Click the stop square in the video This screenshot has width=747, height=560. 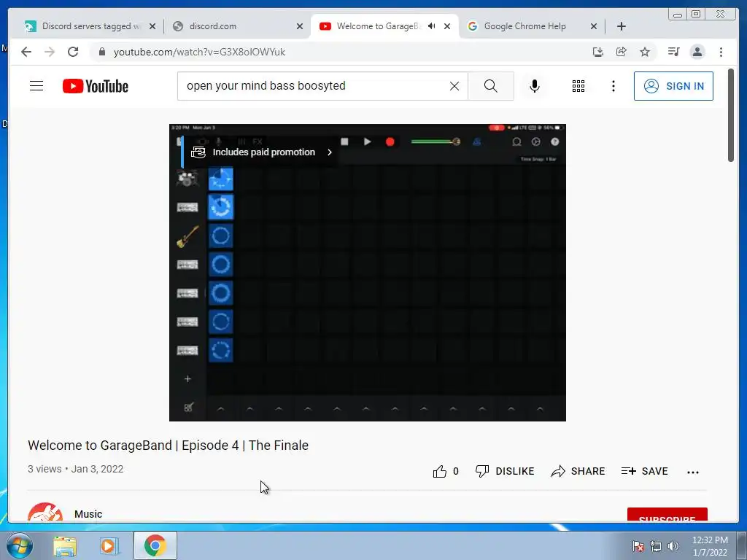[344, 141]
